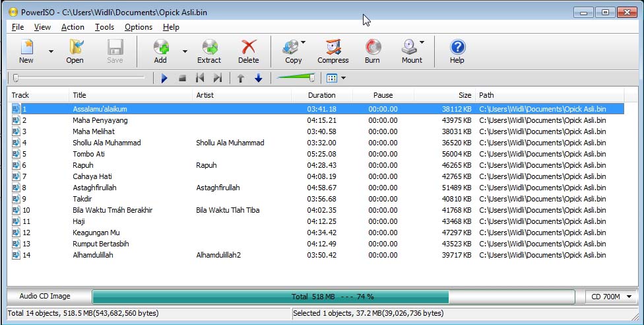Image resolution: width=644 pixels, height=325 pixels.
Task: Click the Mount virtual drive icon
Action: (410, 47)
